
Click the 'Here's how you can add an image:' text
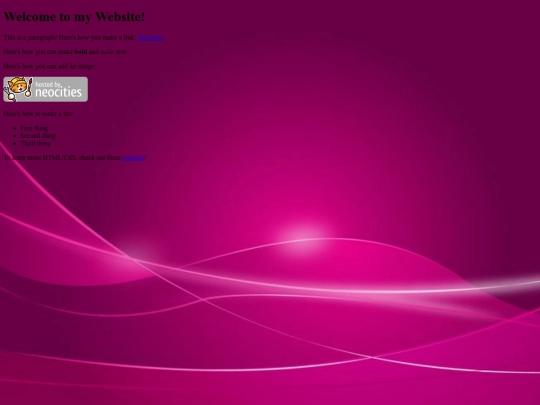[x=50, y=66]
